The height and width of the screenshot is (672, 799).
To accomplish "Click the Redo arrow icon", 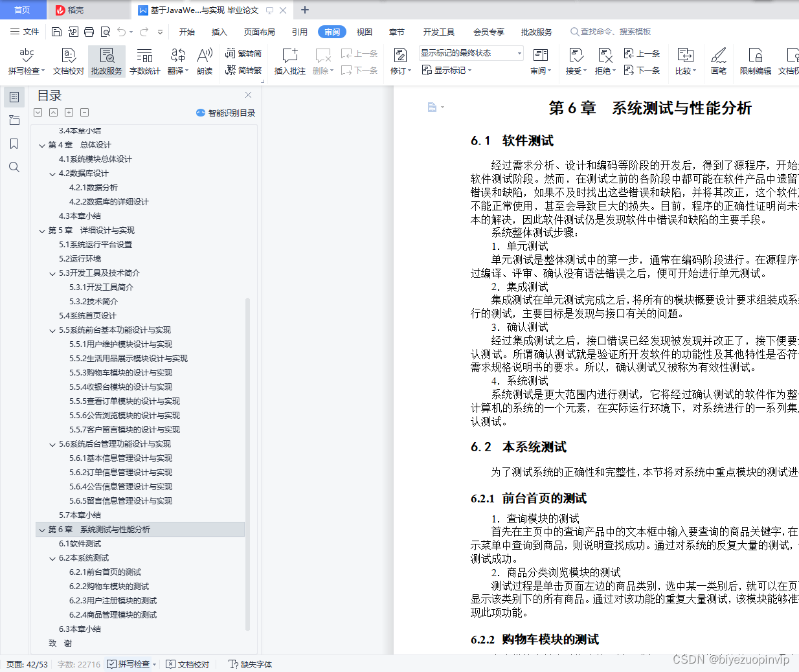I will (x=144, y=32).
